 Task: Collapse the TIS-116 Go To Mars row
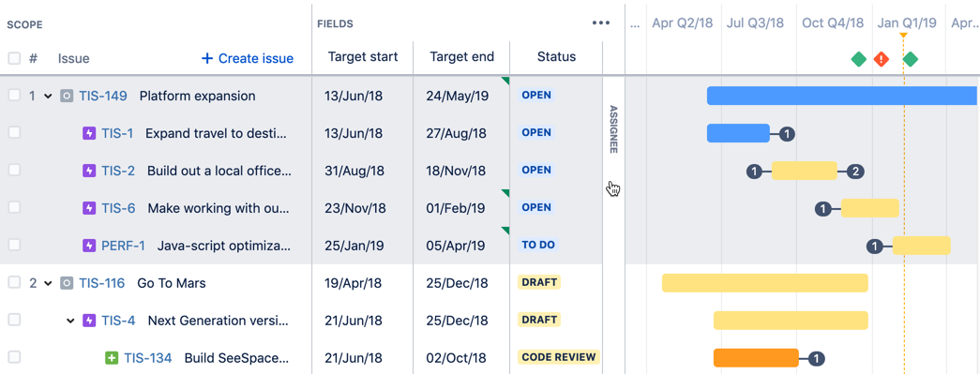[x=48, y=283]
